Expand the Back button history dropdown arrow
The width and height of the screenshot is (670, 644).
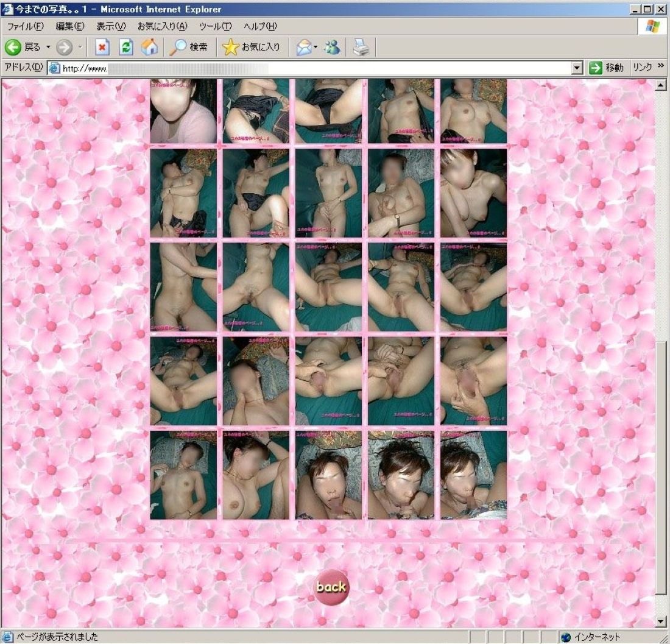point(48,47)
